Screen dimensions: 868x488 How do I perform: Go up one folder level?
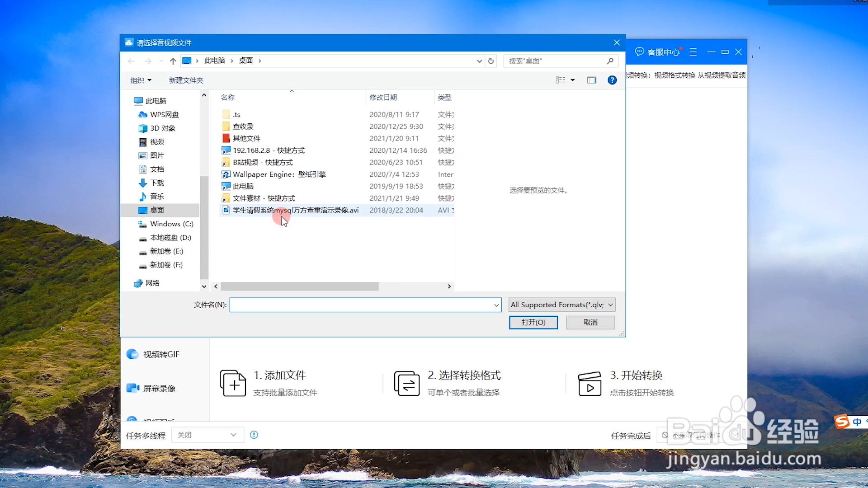[173, 61]
